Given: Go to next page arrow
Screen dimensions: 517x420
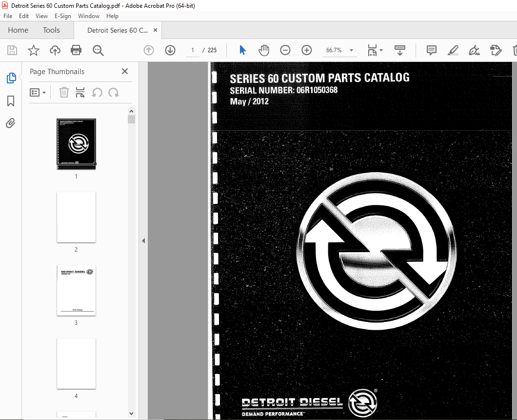Looking at the screenshot, I should pyautogui.click(x=170, y=50).
